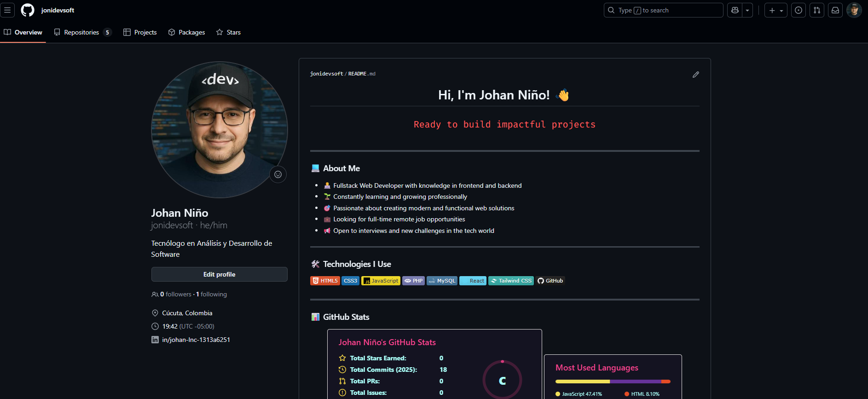868x399 pixels.
Task: Click the yellow dot beside JavaScript 47.41%
Action: (x=558, y=394)
